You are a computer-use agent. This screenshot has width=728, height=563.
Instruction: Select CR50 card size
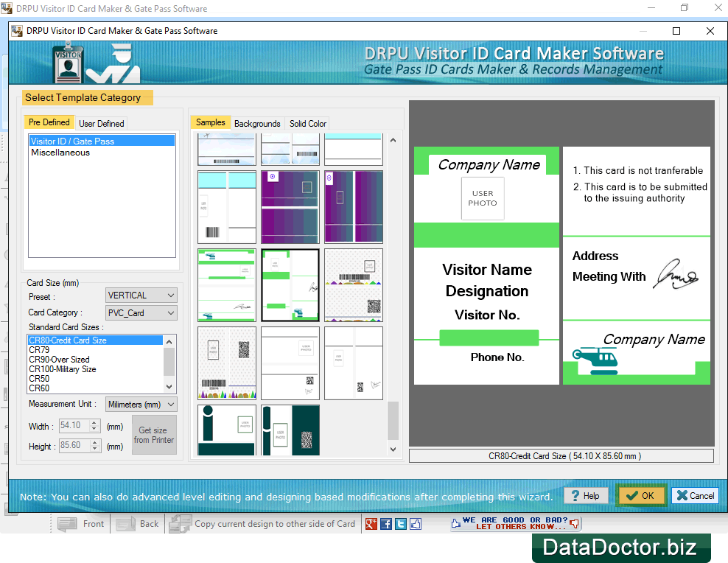pos(95,379)
